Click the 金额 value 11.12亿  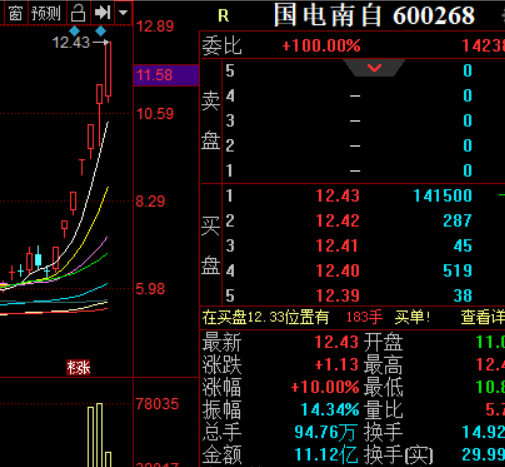coord(326,455)
